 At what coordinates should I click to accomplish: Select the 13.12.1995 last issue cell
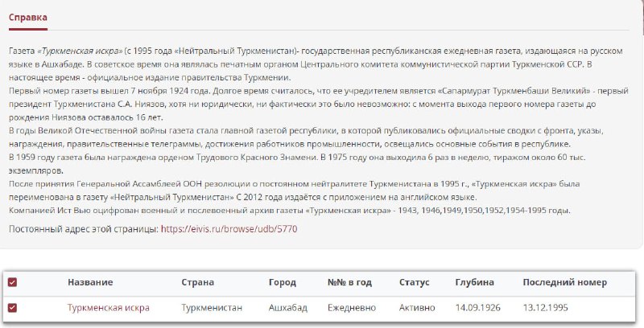pyautogui.click(x=546, y=307)
